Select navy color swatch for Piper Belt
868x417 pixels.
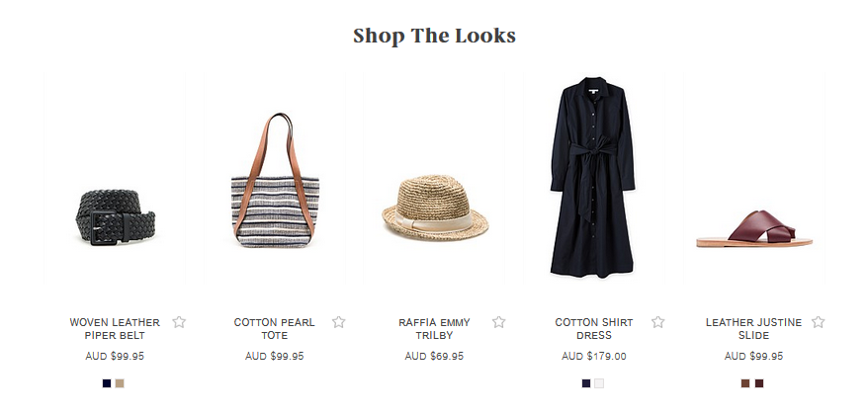click(107, 383)
